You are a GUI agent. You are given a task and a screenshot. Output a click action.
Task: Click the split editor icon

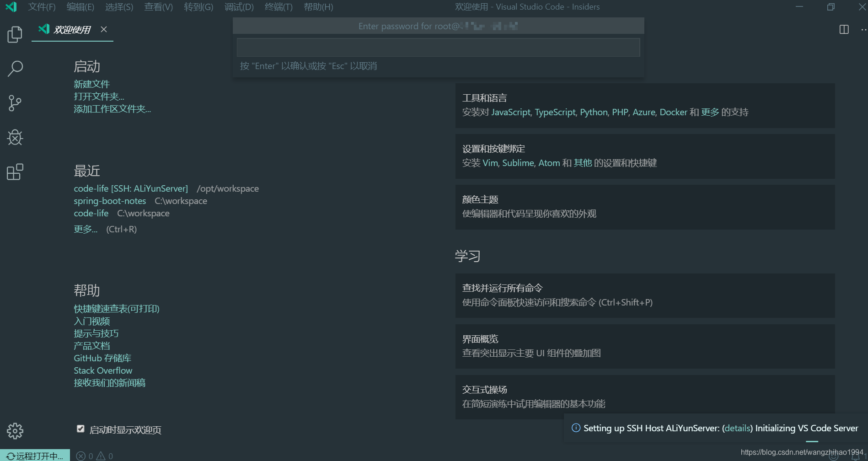pyautogui.click(x=844, y=29)
